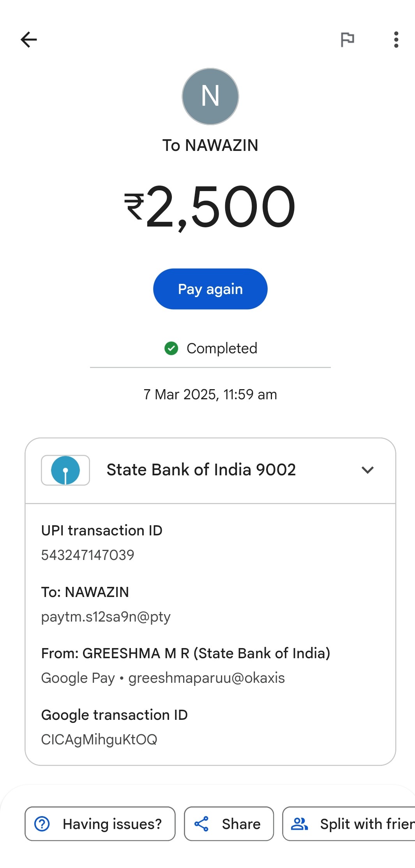The image size is (415, 868).
Task: Tap the State Bank of India 9002 row
Action: click(x=201, y=470)
